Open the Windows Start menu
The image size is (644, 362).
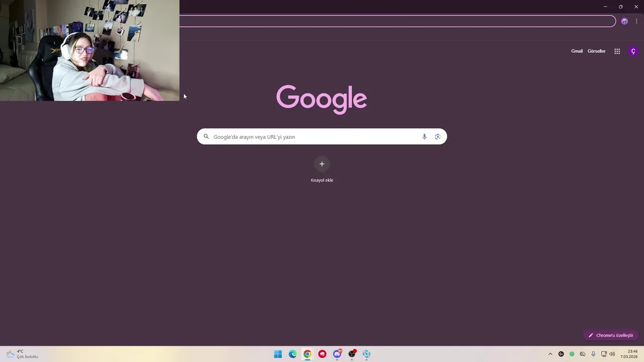click(x=278, y=354)
